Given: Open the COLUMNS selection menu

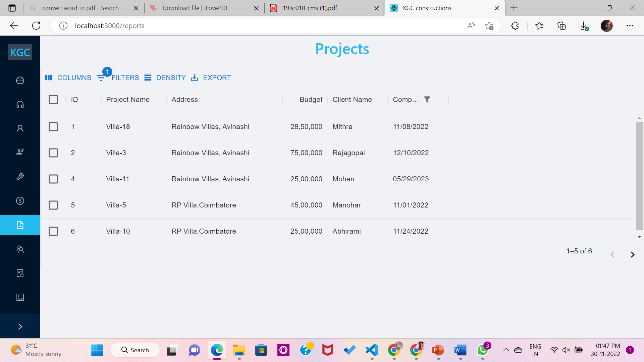Looking at the screenshot, I should (68, 77).
